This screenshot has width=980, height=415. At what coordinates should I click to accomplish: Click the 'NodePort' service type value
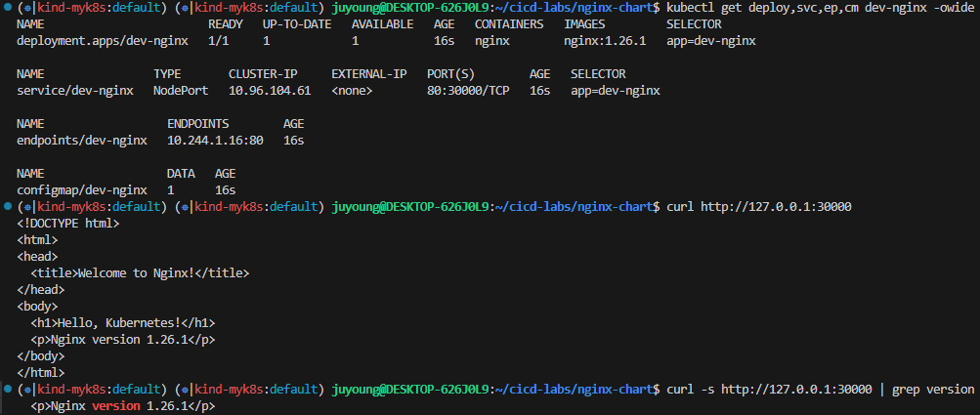pos(182,91)
